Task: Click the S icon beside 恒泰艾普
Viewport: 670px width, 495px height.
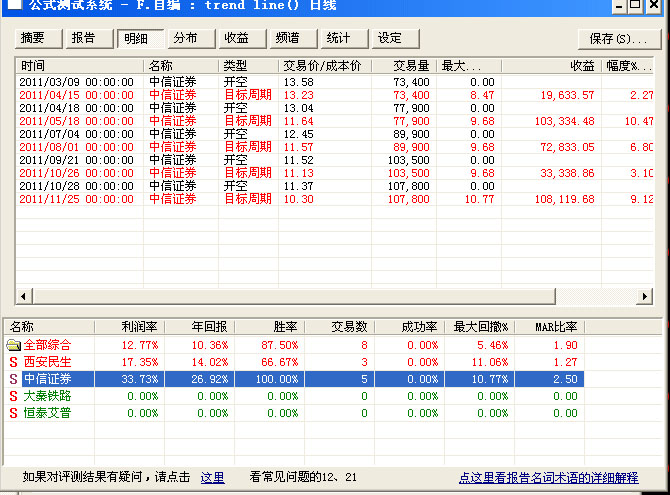Action: point(14,413)
